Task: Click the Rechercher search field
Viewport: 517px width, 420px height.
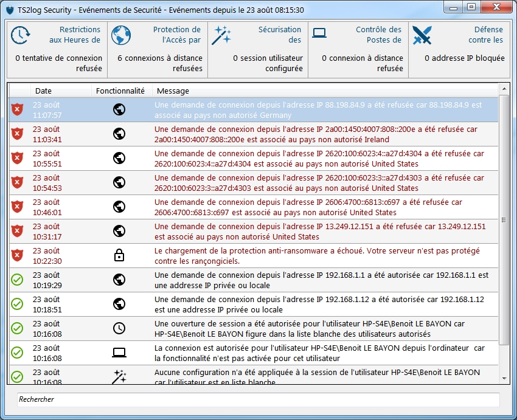Action: 258,399
